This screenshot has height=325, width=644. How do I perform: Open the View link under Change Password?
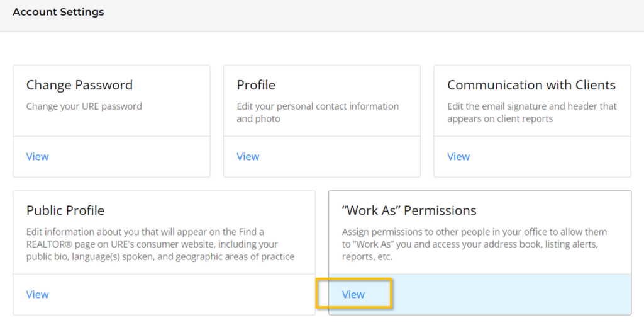[x=37, y=156]
